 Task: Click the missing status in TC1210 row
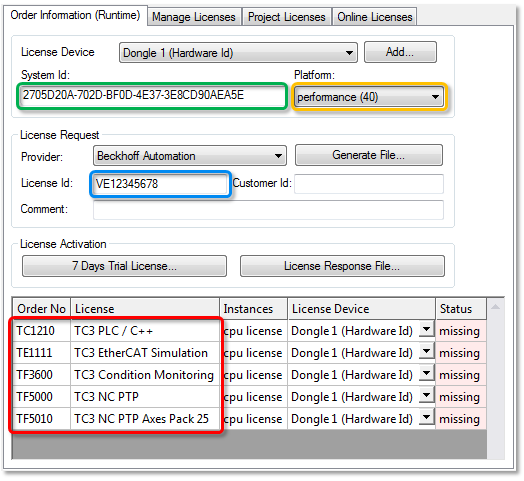(461, 331)
